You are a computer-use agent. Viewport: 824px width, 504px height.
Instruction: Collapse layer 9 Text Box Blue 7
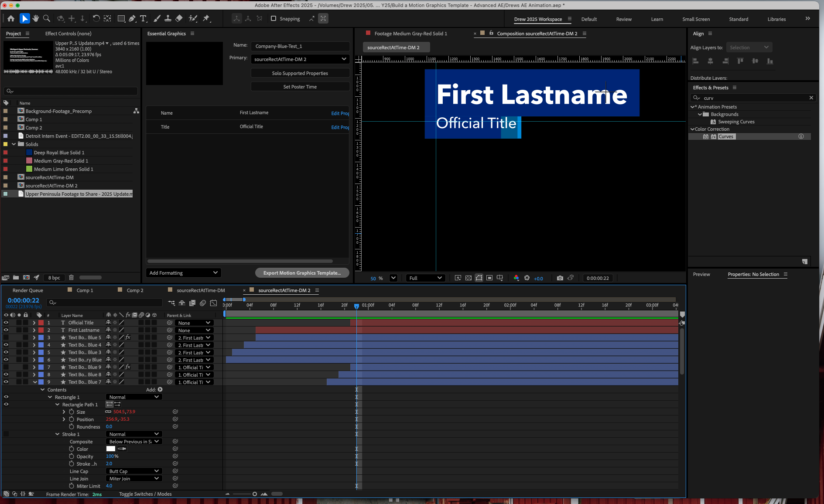point(35,382)
